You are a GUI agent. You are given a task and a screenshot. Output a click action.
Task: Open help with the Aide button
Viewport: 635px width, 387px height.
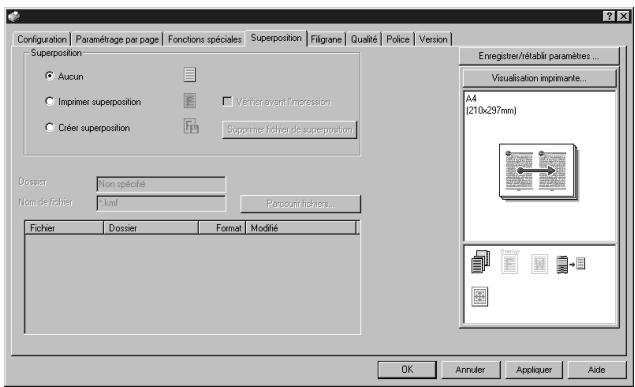(597, 370)
